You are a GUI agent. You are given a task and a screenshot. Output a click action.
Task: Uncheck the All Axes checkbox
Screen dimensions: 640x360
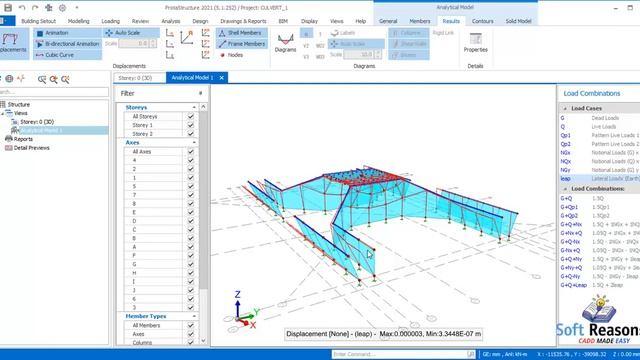tap(191, 151)
